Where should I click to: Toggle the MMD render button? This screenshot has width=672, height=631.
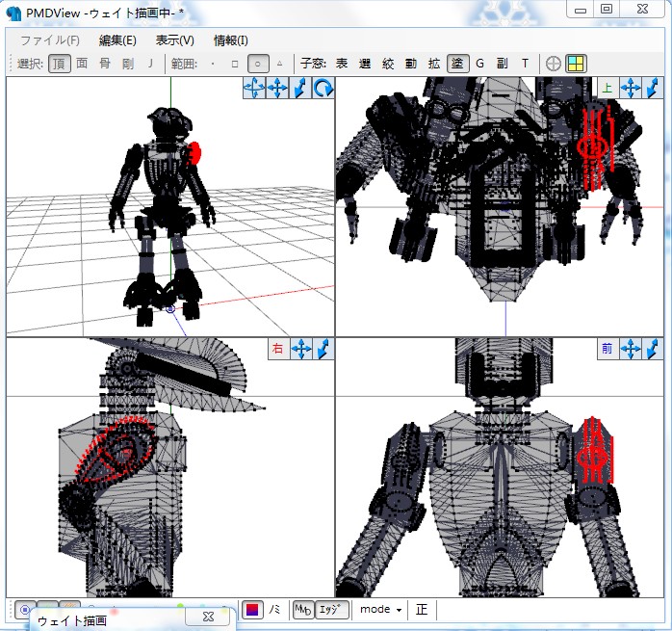[x=303, y=610]
